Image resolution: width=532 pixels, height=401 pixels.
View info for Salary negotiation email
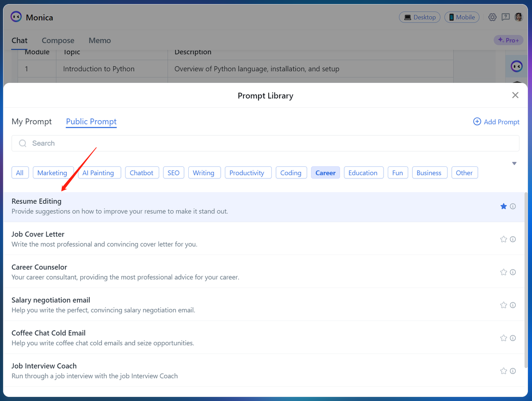513,305
